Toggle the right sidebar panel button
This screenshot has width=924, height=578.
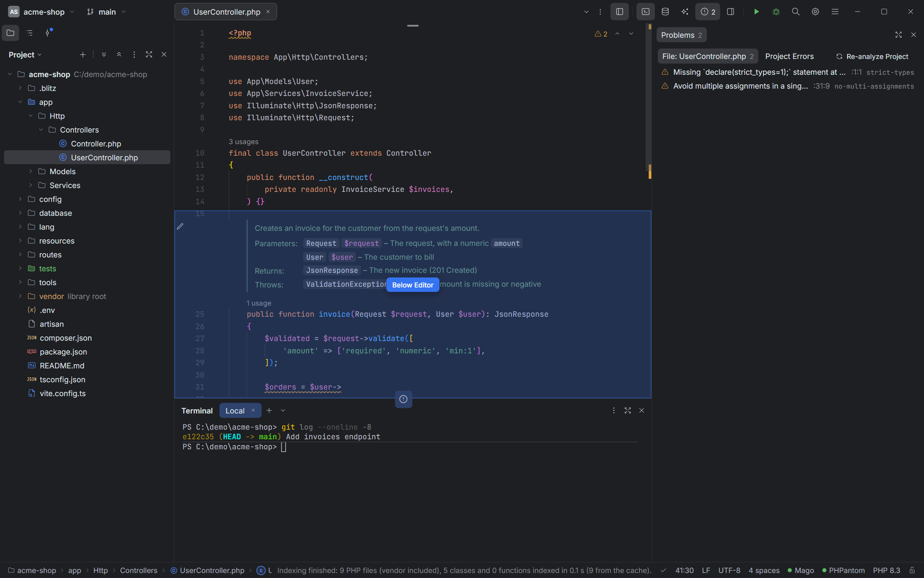tap(730, 12)
